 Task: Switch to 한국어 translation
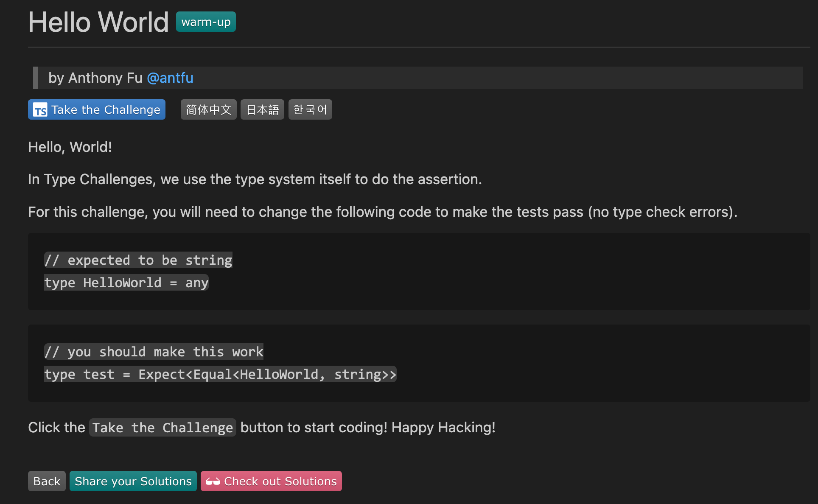coord(310,110)
